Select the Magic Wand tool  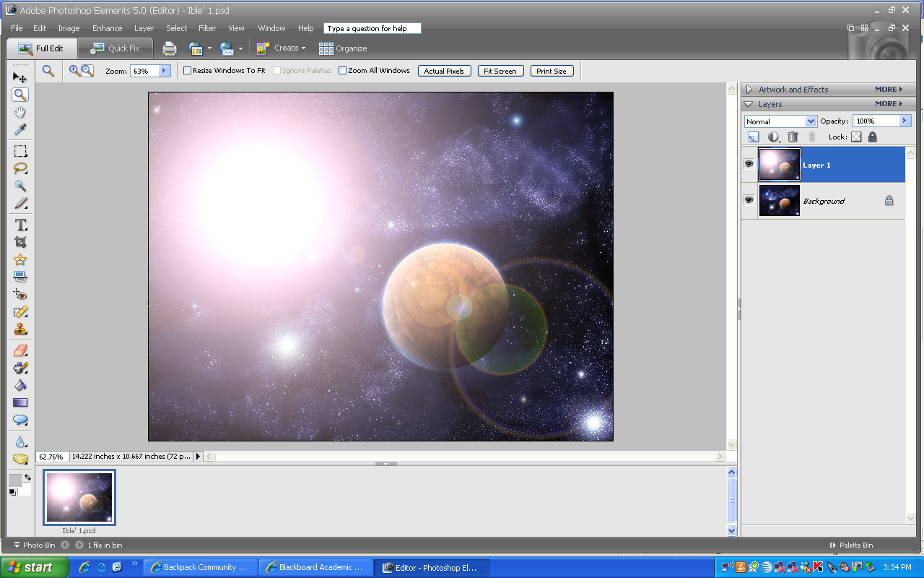tap(20, 186)
